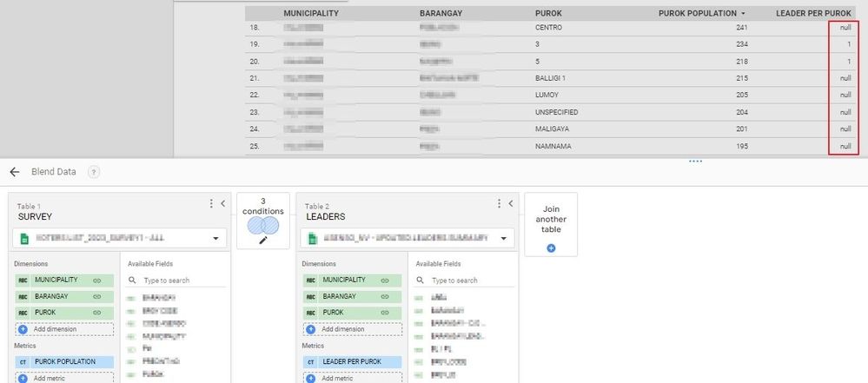Click PUROK type icon in LEADERS dimensions
This screenshot has height=383, width=868.
[310, 313]
